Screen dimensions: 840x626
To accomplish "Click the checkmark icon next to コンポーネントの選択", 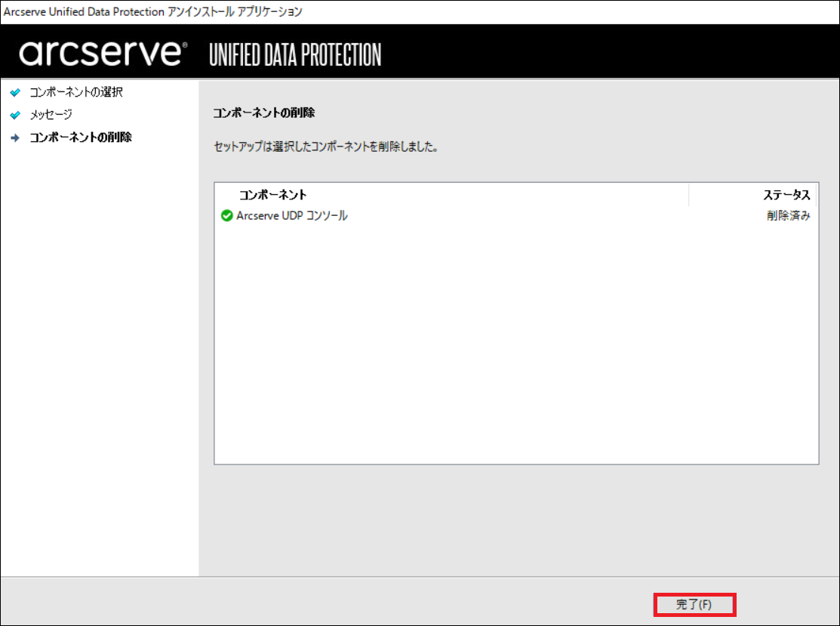I will (x=15, y=92).
